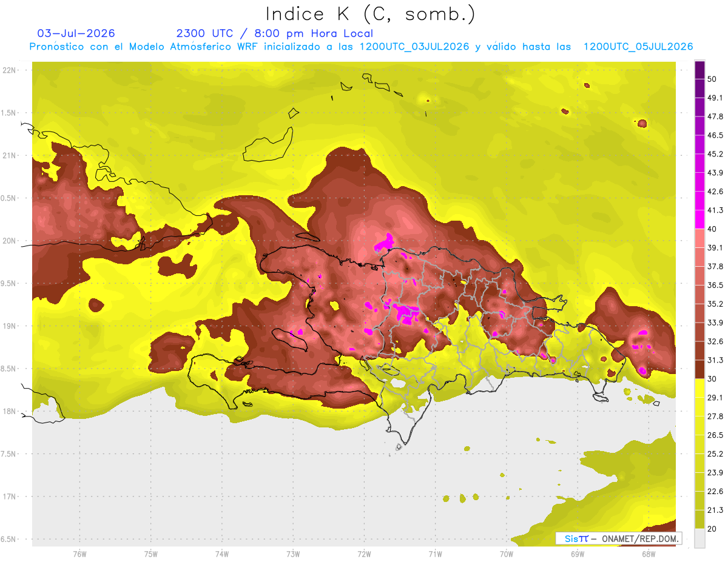Click the "37.8" color scale value

715,266
